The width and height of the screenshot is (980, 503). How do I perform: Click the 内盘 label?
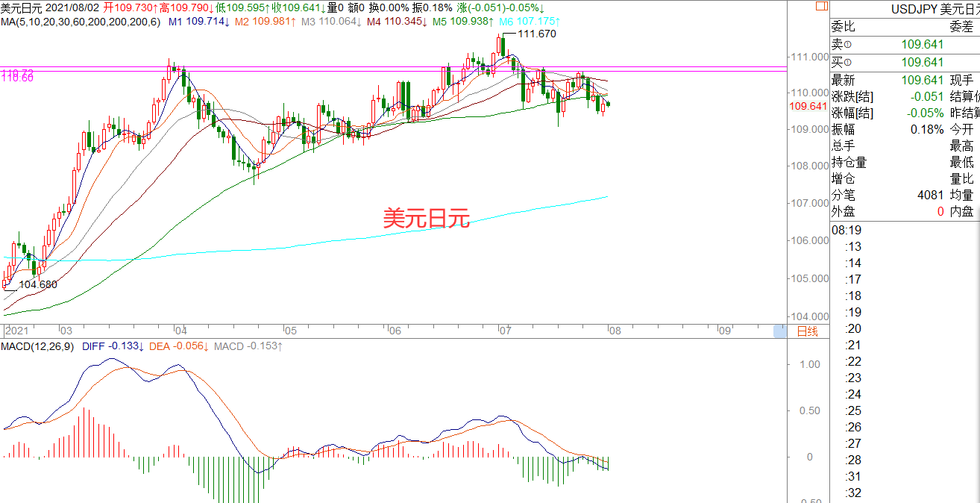tap(962, 212)
